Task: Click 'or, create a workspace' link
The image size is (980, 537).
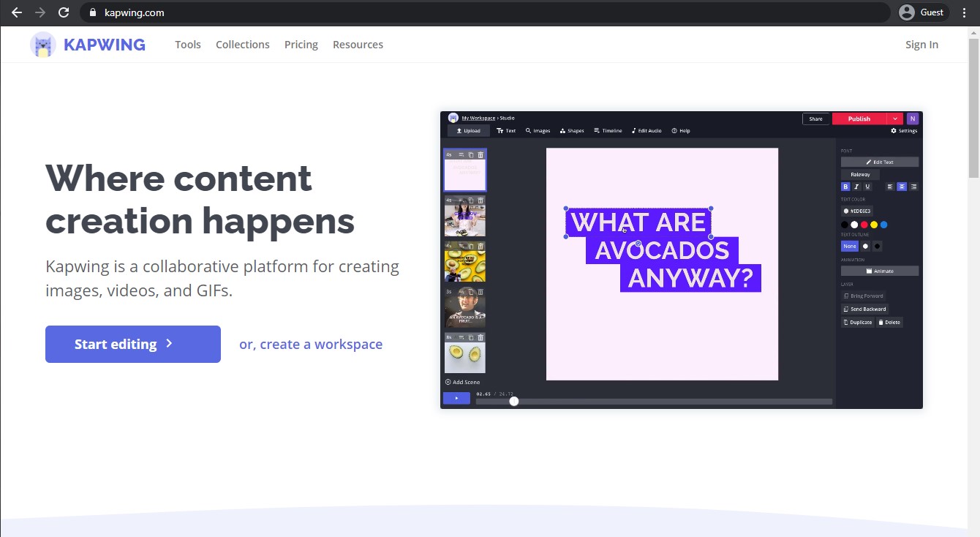Action: 311,344
